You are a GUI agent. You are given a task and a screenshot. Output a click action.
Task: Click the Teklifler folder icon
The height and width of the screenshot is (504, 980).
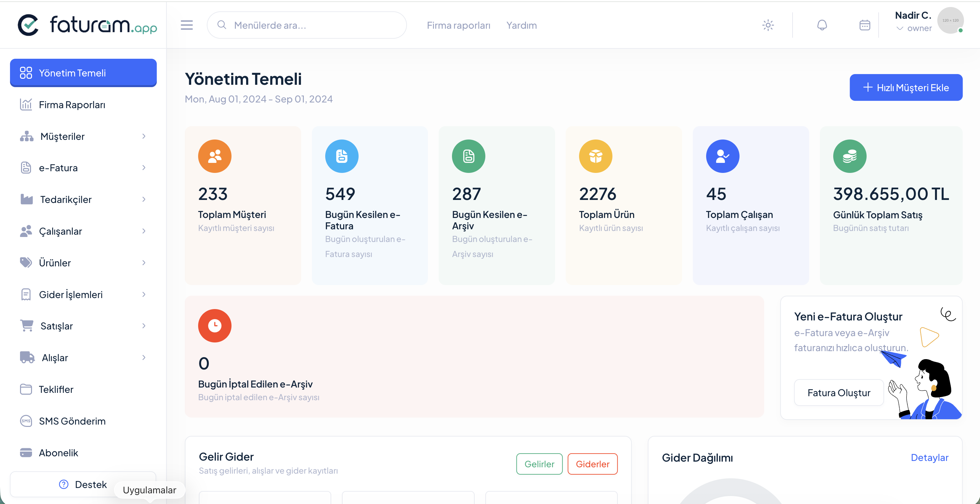point(26,389)
